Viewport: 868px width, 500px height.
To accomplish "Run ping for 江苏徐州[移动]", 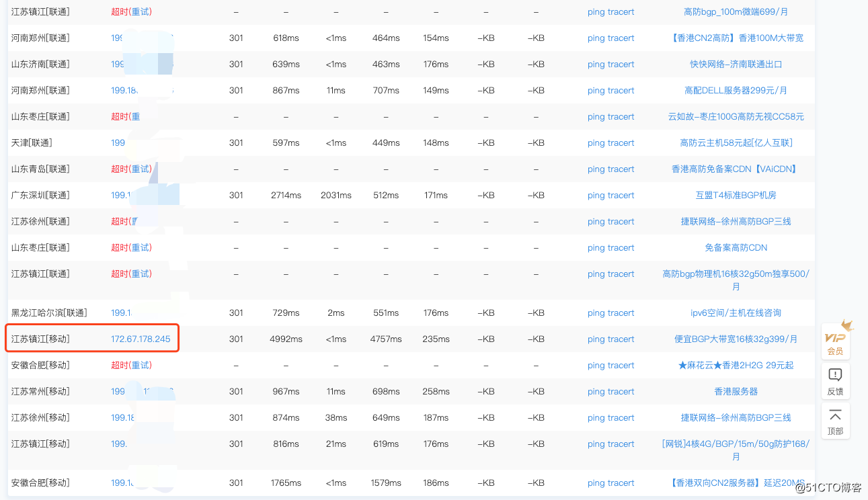I will coord(596,417).
